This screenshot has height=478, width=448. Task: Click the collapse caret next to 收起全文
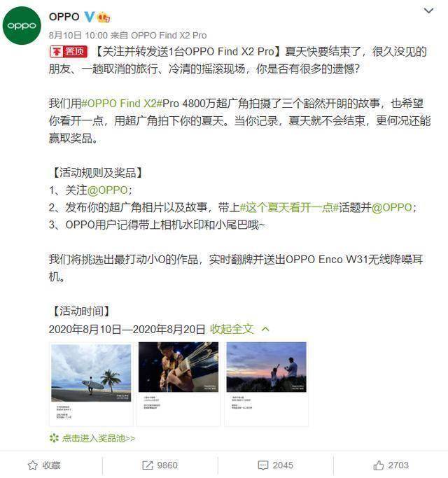(265, 329)
